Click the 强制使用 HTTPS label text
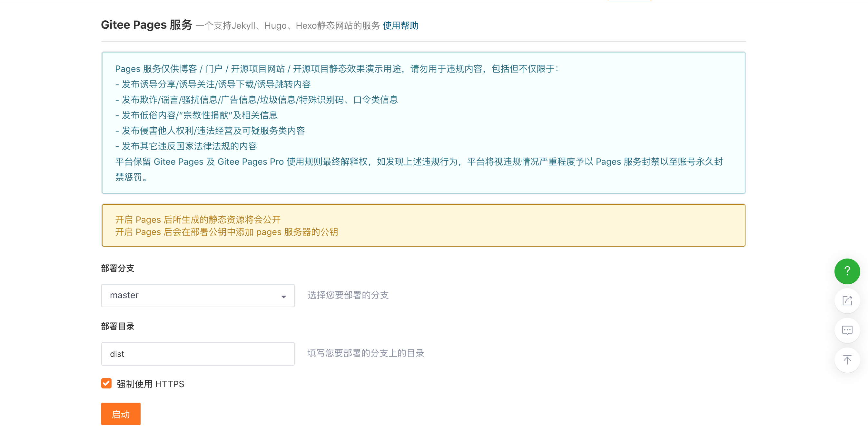The height and width of the screenshot is (441, 868). pyautogui.click(x=150, y=384)
